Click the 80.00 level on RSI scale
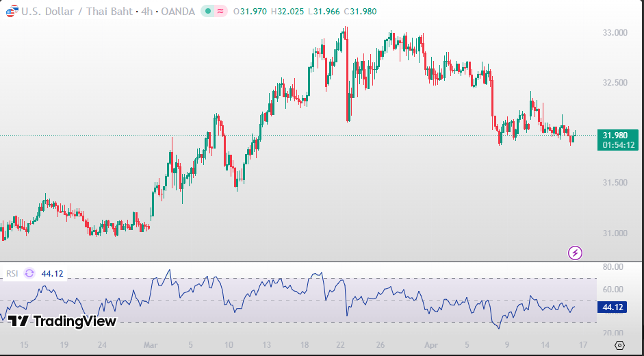644x356 pixels. coord(613,267)
